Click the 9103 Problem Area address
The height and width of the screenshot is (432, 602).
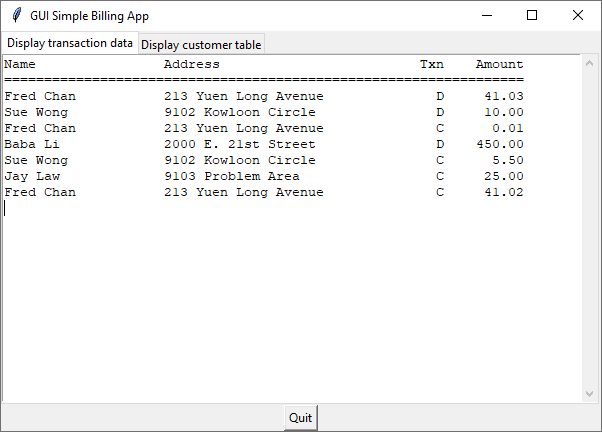click(x=232, y=176)
